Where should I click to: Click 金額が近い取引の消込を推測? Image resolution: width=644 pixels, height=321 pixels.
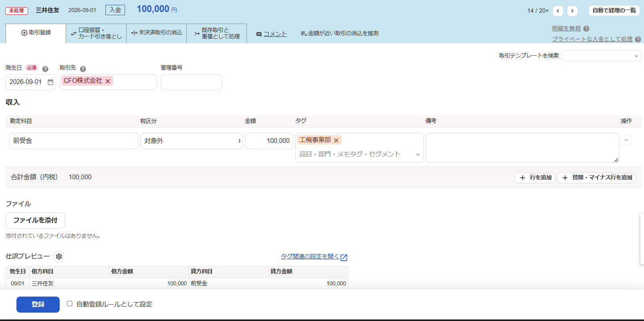tap(340, 33)
